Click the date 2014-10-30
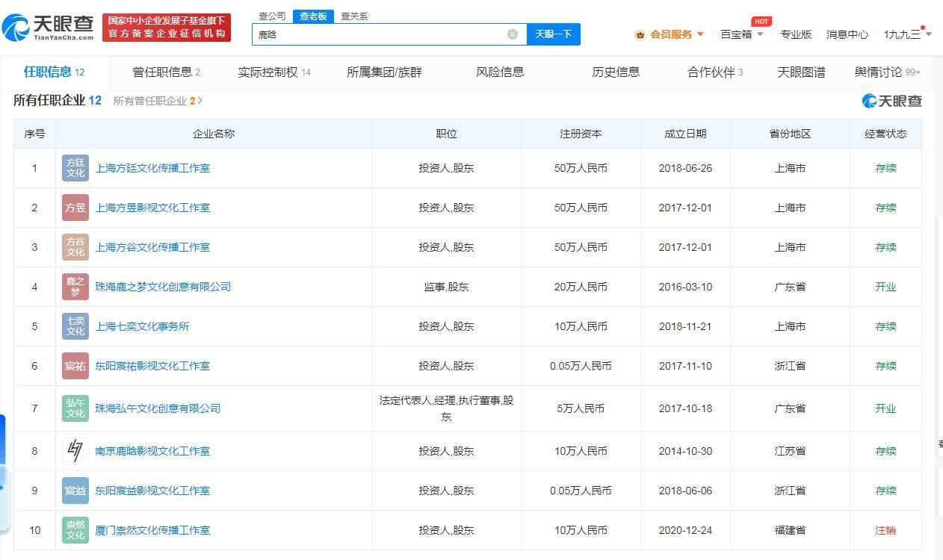 685,451
